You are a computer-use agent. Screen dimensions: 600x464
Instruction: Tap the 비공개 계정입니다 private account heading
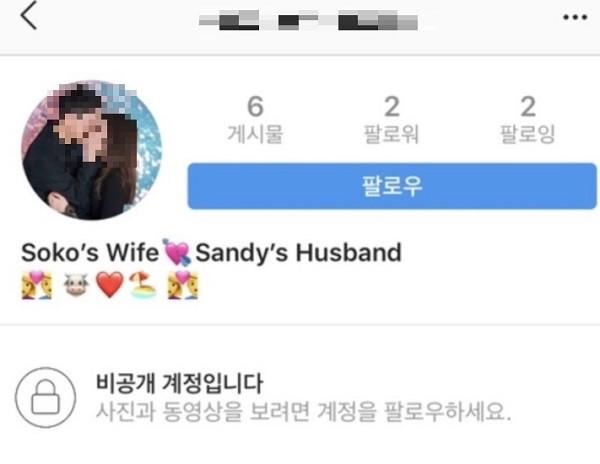179,383
